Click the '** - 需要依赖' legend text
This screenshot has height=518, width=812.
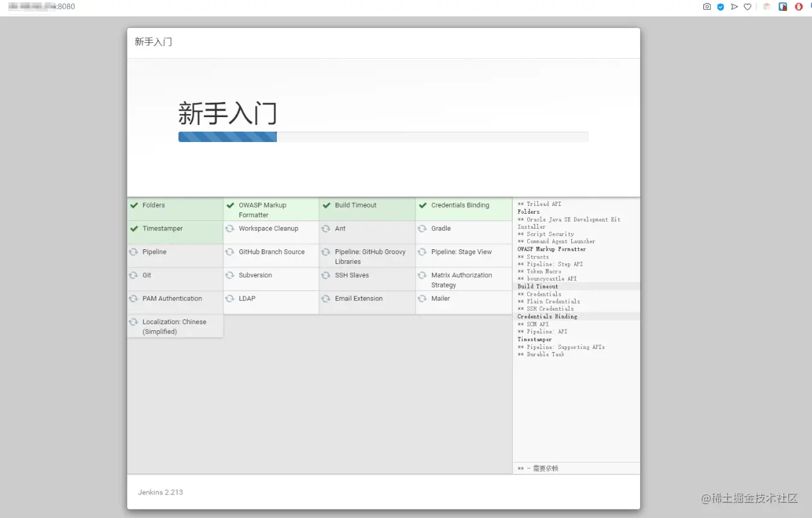pos(538,468)
